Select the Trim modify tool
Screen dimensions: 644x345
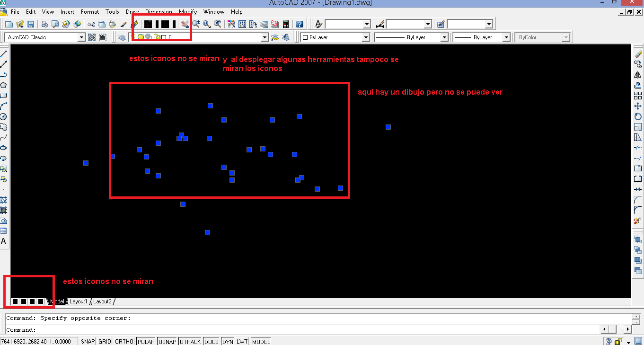(x=637, y=148)
